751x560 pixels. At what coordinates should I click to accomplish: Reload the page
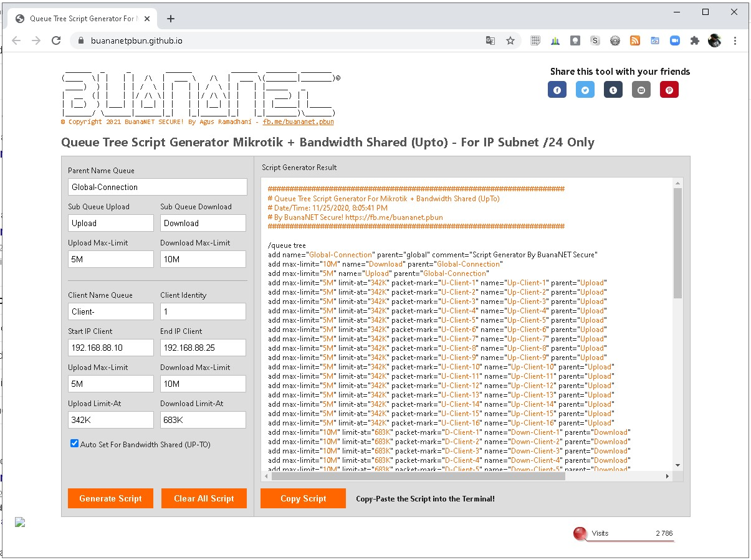click(56, 40)
